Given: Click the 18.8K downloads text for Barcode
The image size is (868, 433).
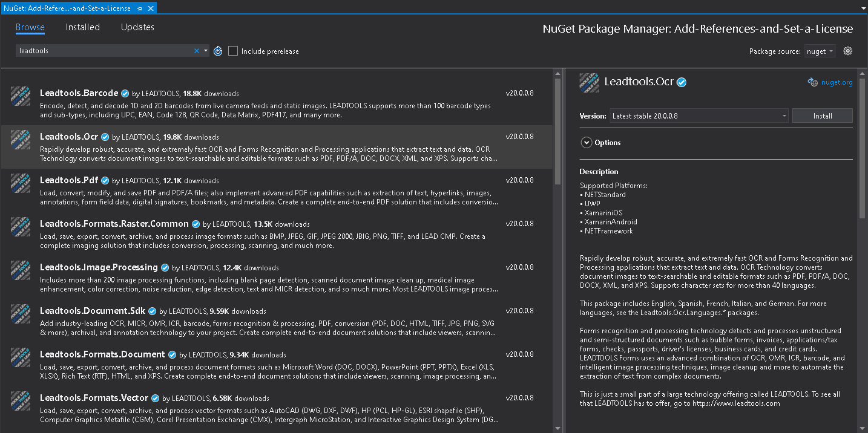Looking at the screenshot, I should coord(211,94).
